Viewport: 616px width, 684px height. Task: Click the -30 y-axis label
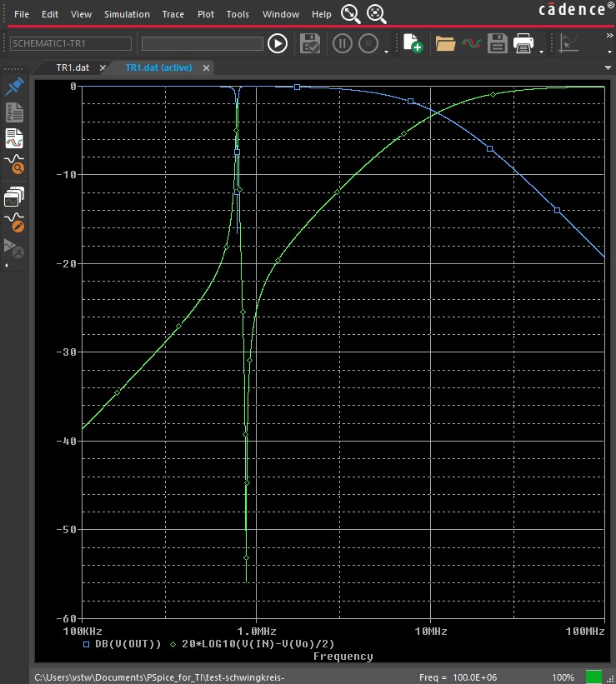coord(67,352)
